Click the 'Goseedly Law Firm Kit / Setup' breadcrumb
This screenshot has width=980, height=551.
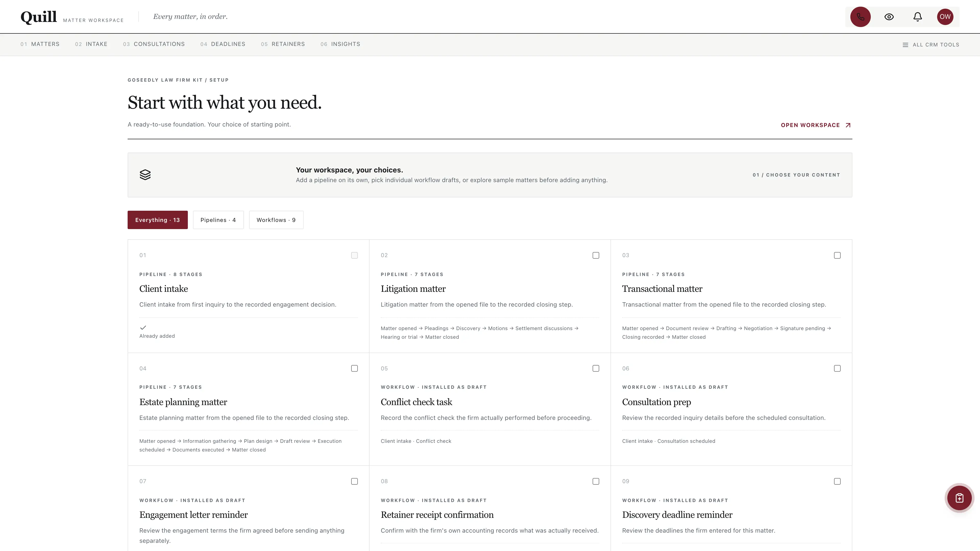[178, 80]
